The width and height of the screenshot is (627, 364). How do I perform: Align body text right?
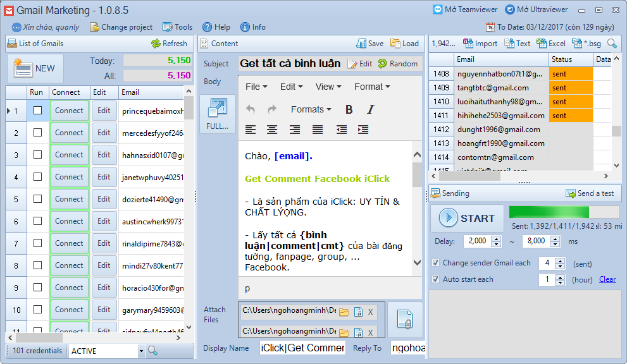click(295, 130)
